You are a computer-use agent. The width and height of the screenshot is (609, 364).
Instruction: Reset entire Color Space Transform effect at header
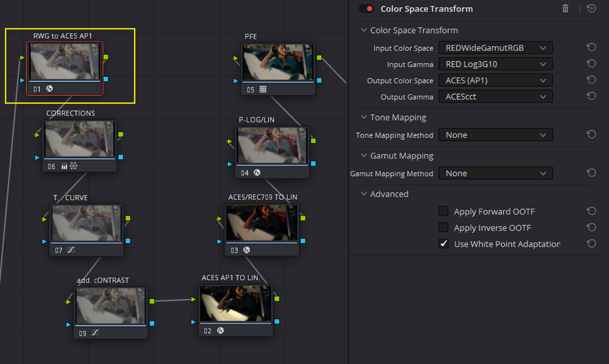click(591, 9)
